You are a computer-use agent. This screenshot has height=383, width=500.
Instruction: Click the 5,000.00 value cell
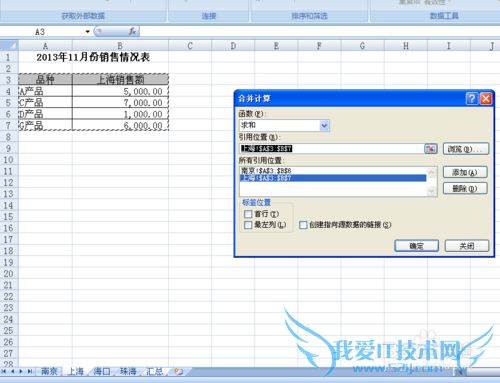[120, 91]
